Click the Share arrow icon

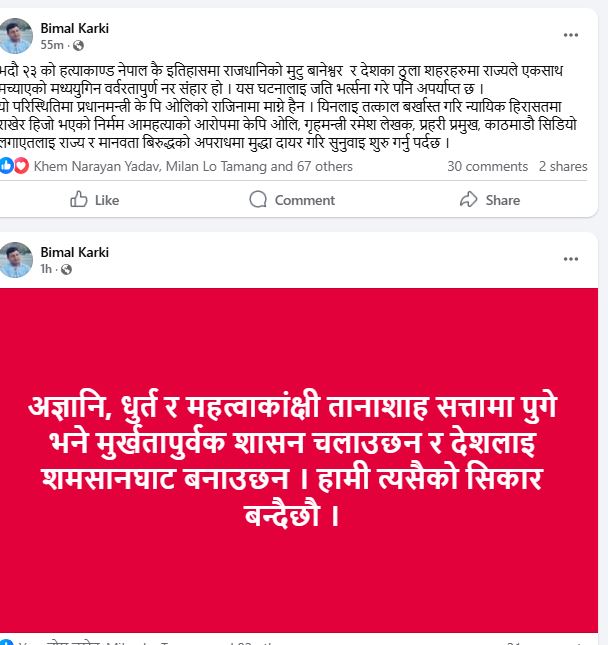tap(469, 200)
